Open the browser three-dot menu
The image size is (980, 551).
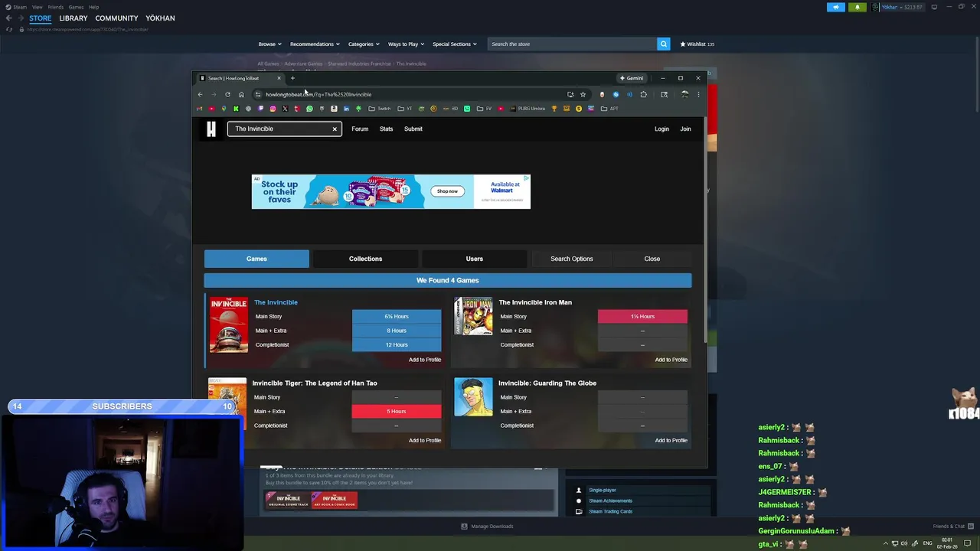(x=697, y=94)
